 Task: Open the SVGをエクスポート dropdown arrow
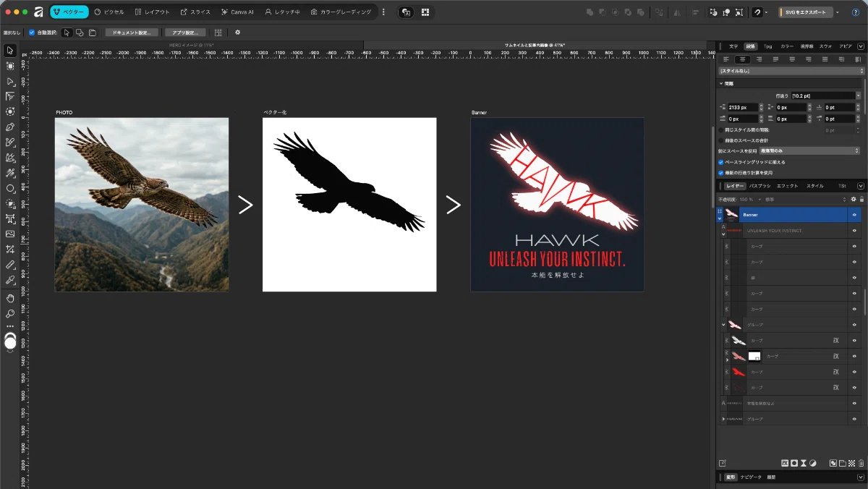click(838, 12)
